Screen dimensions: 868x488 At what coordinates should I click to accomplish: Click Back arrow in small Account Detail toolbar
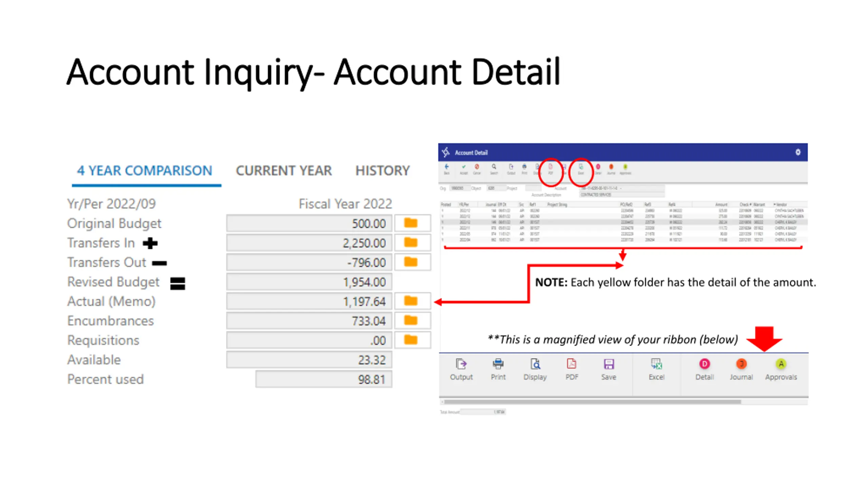tap(447, 169)
